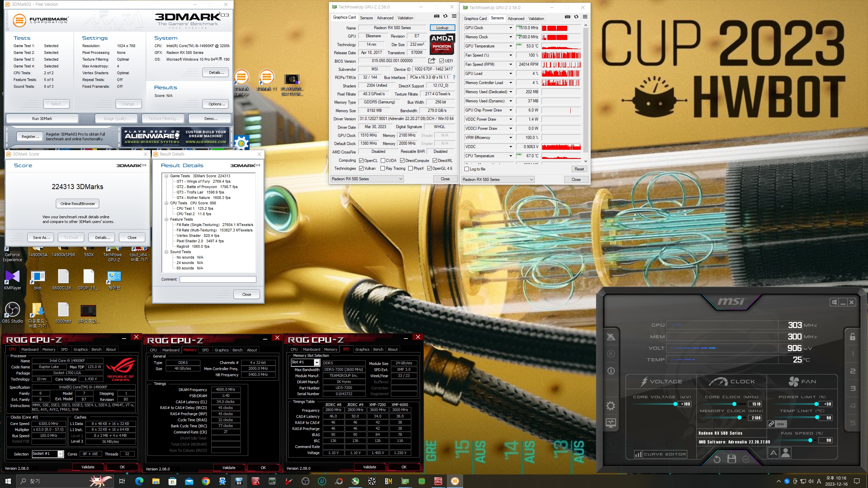Toggle Ray Tracing checkbox in GPU-Z
This screenshot has height=488, width=868.
(x=383, y=168)
